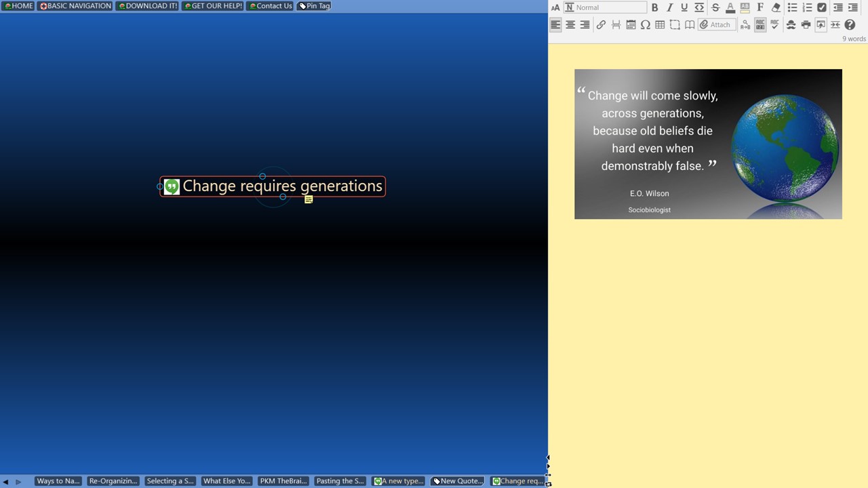Open the Pin Tag pin
Screen dimensions: 868x488
click(x=314, y=6)
